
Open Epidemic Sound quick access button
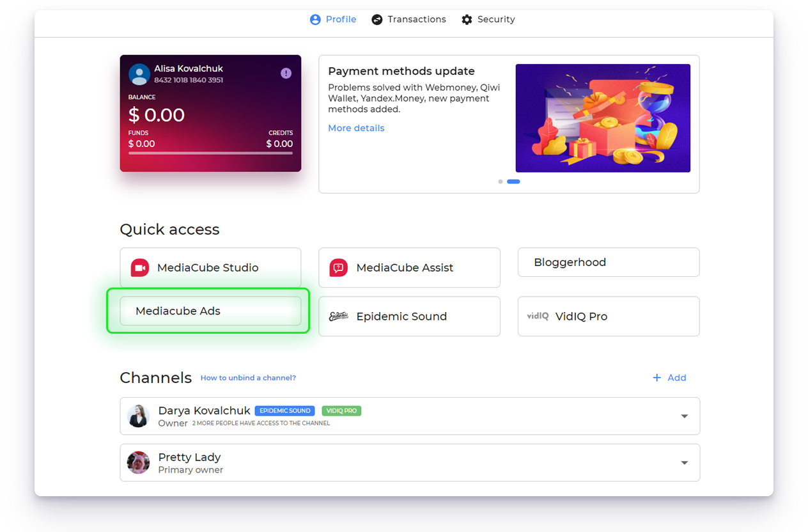pyautogui.click(x=409, y=316)
